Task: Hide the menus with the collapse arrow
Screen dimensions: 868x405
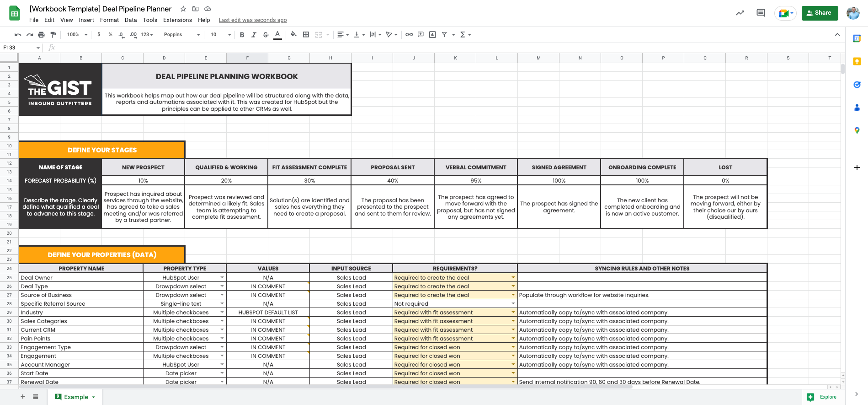Action: pyautogui.click(x=837, y=35)
